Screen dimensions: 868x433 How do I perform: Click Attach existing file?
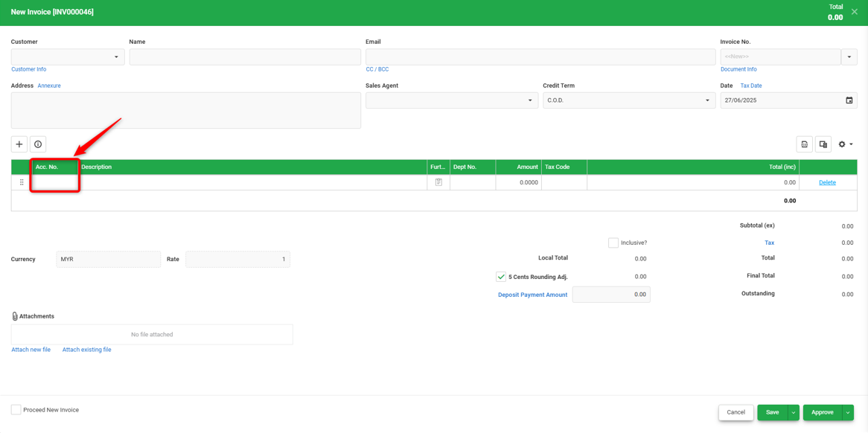tap(87, 350)
